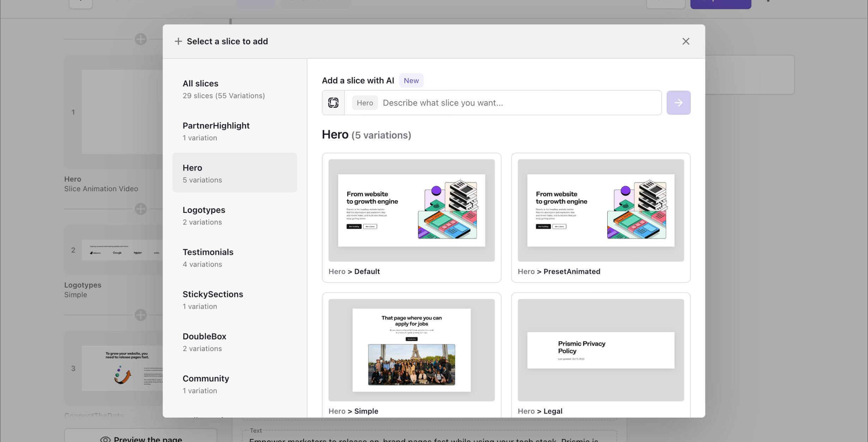The height and width of the screenshot is (442, 868).
Task: Choose the Hero Simple variation
Action: click(411, 352)
